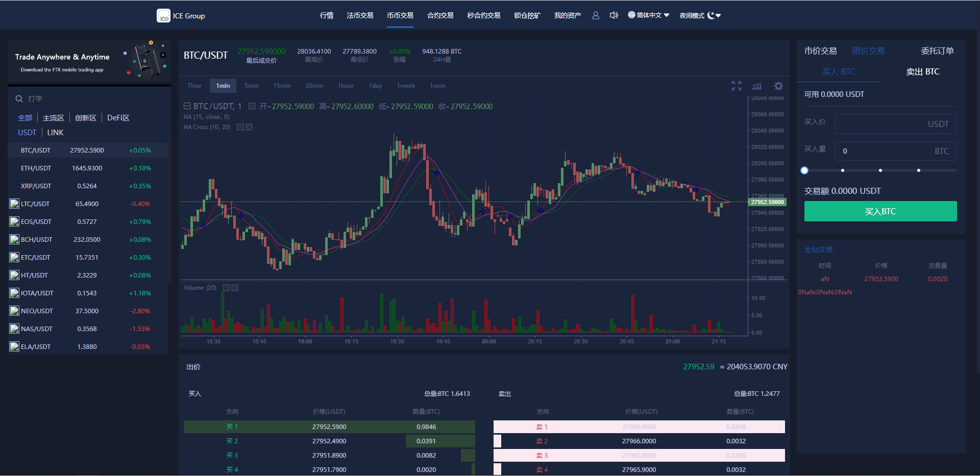Screen dimensions: 980x476
Task: Open Volume indicator settings gear
Action: pyautogui.click(x=226, y=288)
